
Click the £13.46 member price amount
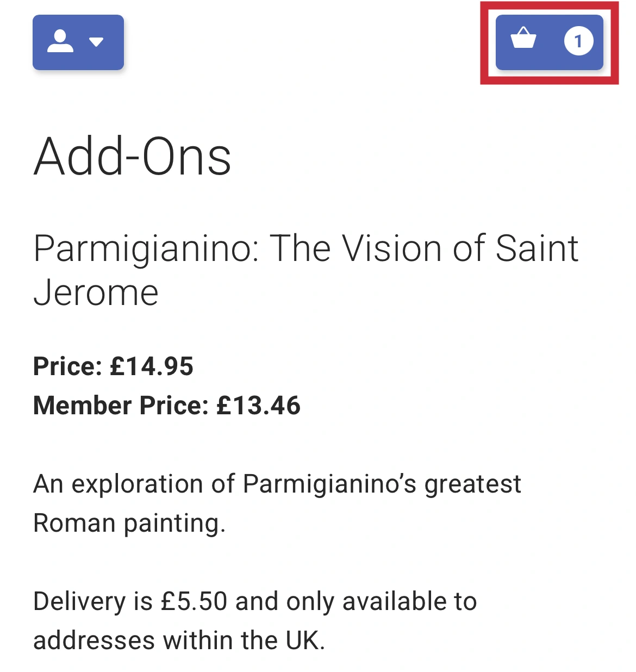(x=259, y=406)
